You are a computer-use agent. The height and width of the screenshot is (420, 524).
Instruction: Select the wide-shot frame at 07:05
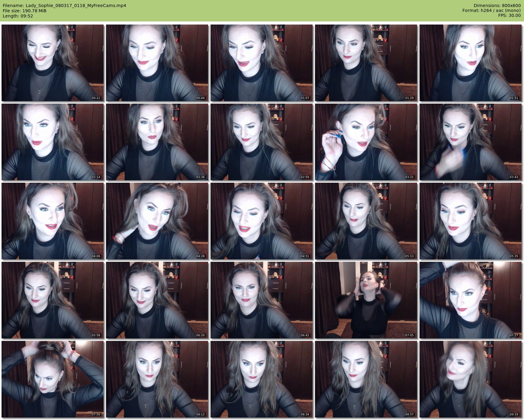tap(366, 300)
